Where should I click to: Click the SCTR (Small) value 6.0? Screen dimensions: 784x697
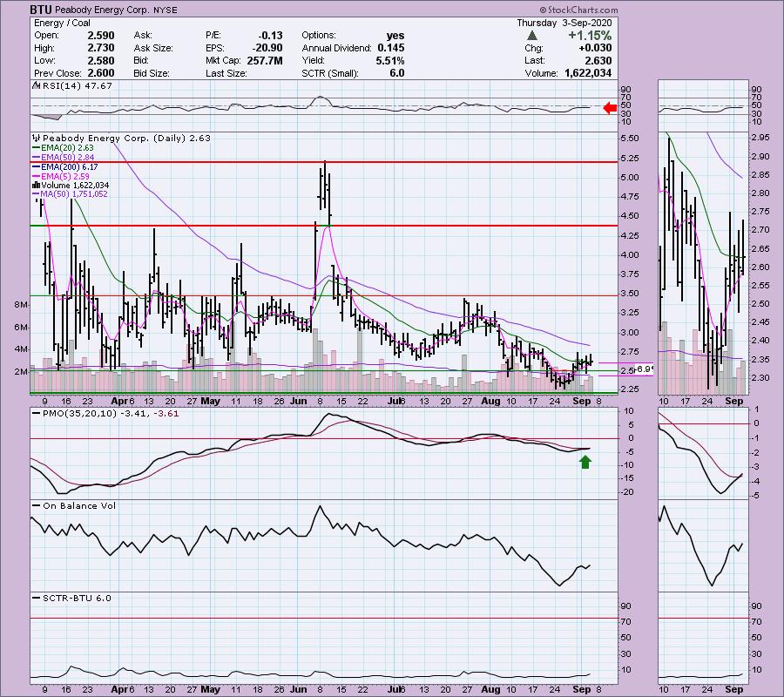(x=397, y=73)
